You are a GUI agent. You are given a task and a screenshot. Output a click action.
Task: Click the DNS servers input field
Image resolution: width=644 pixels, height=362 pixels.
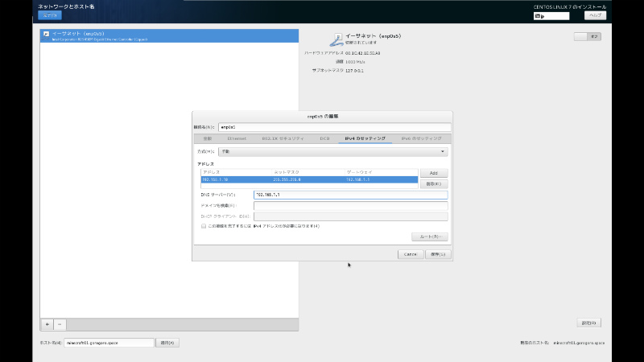tap(350, 195)
